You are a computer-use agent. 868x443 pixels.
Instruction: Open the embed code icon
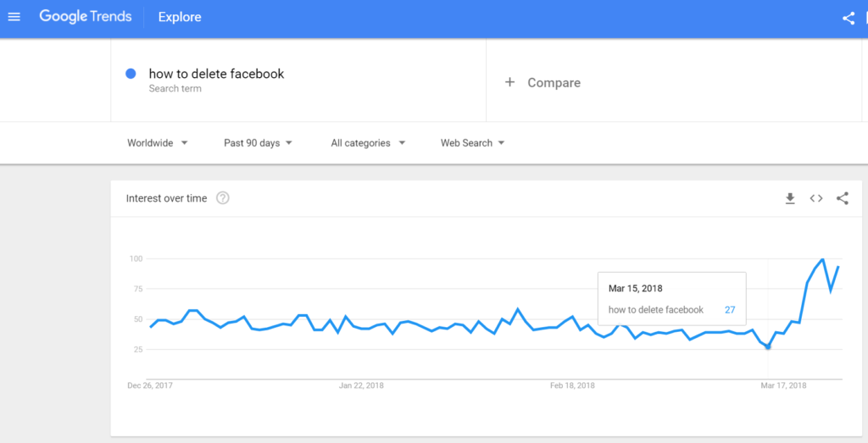coord(816,198)
